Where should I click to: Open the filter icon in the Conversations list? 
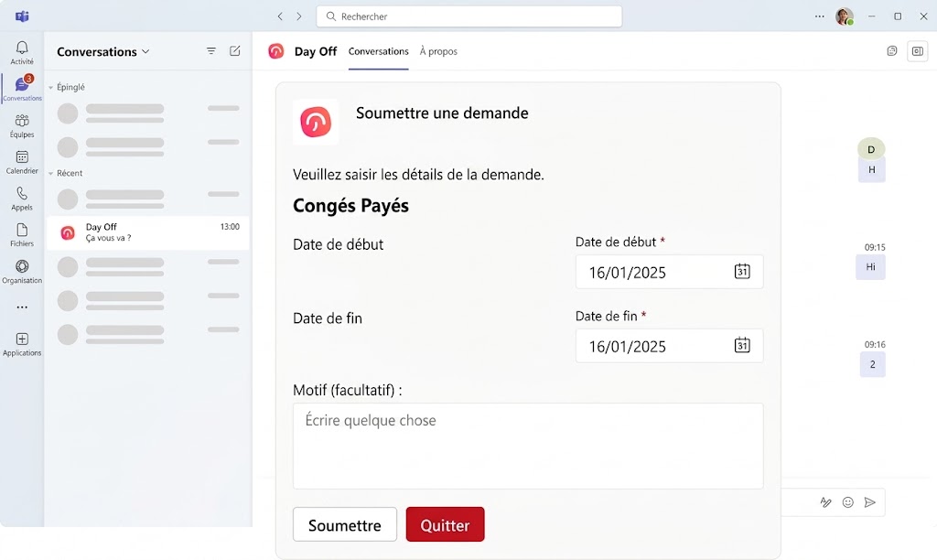point(211,51)
